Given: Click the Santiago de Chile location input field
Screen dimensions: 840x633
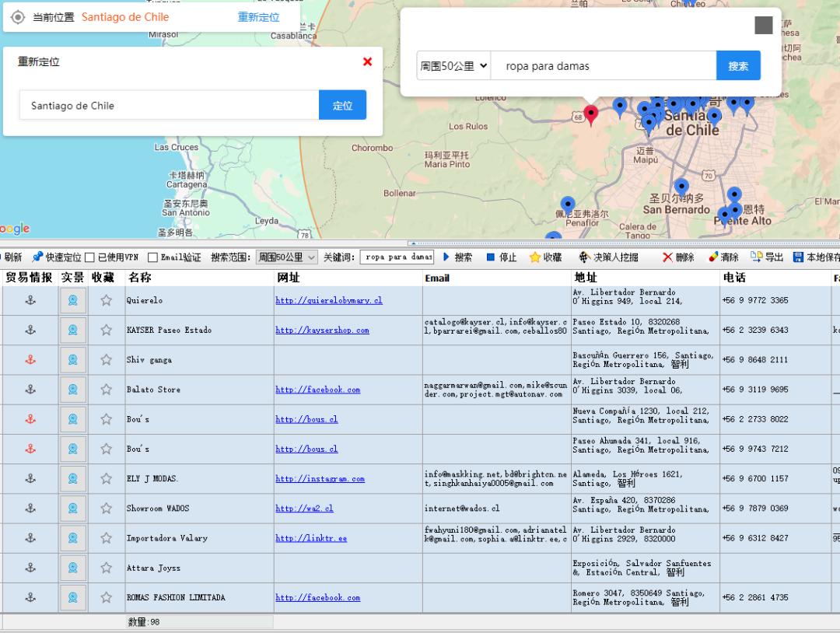Looking at the screenshot, I should point(170,105).
